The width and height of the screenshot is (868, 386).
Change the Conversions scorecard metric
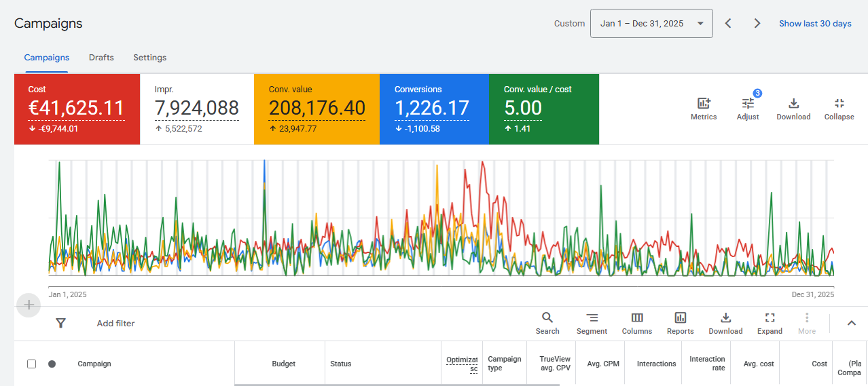coord(434,109)
